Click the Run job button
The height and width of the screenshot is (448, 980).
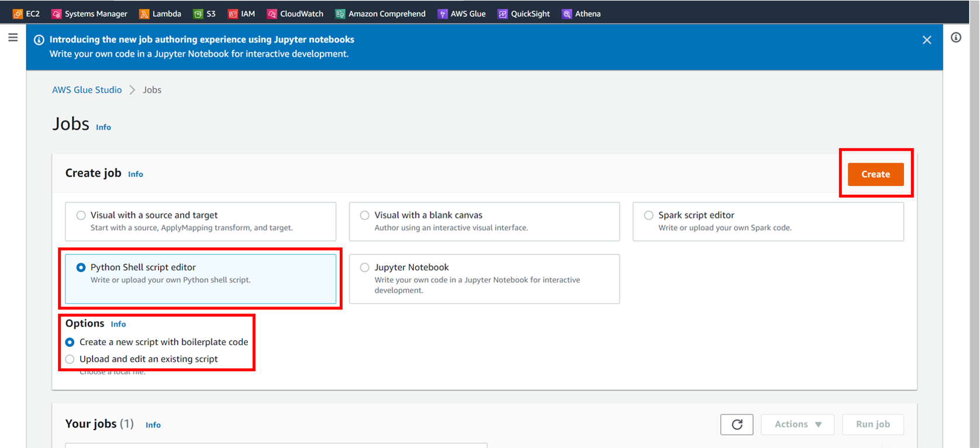click(873, 425)
